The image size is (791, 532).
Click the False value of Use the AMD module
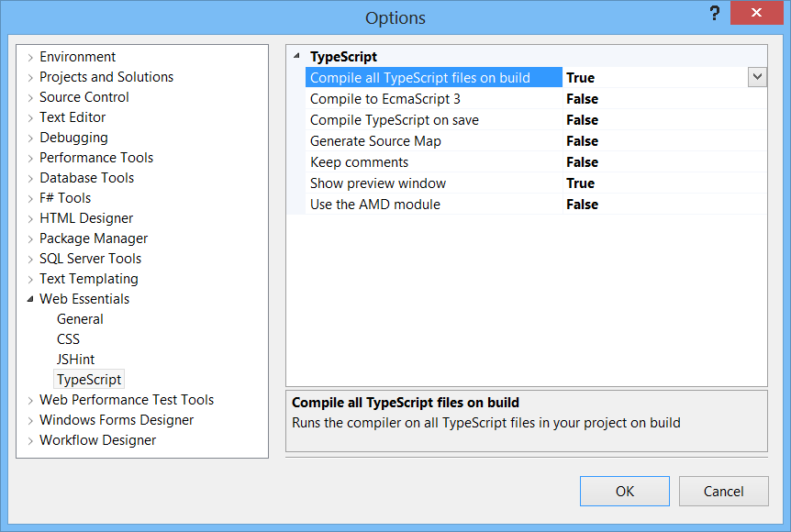click(582, 205)
